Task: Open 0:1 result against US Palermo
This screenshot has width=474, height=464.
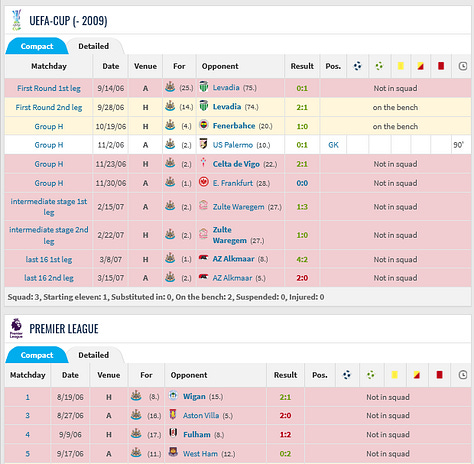Action: [x=302, y=145]
